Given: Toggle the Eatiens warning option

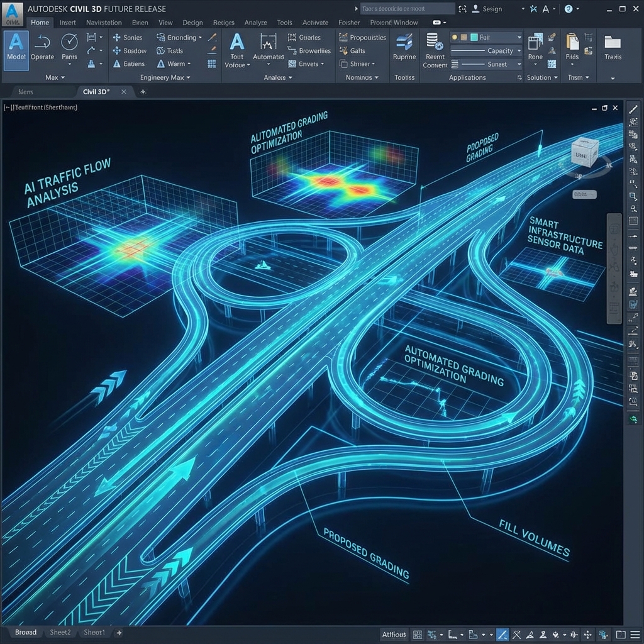Looking at the screenshot, I should pyautogui.click(x=130, y=64).
